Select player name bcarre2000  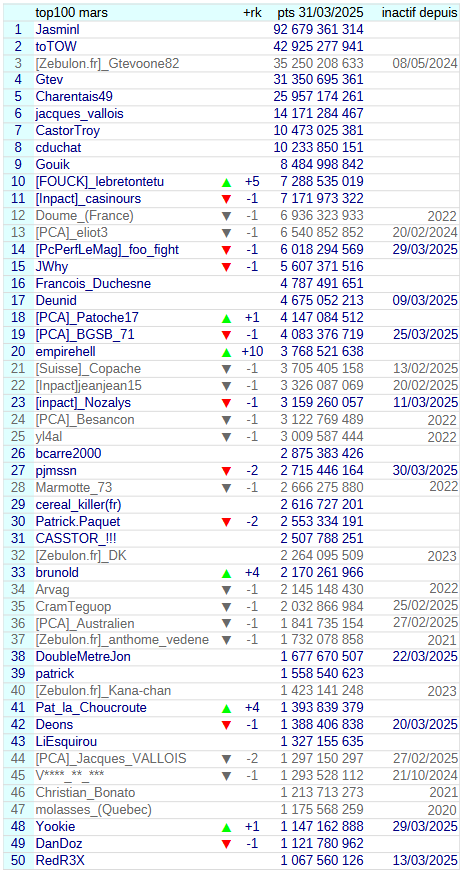pyautogui.click(x=68, y=454)
